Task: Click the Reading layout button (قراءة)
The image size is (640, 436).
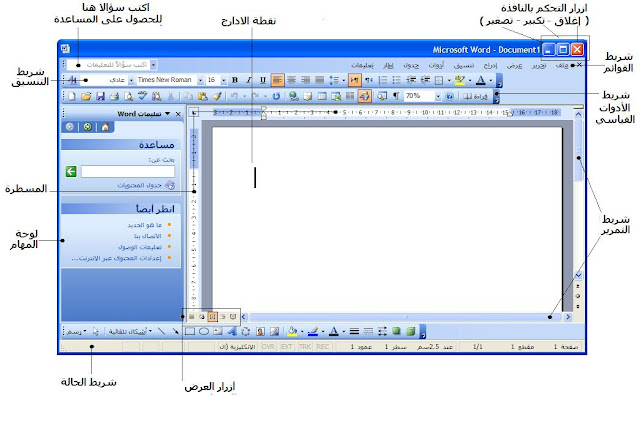Action: click(476, 96)
